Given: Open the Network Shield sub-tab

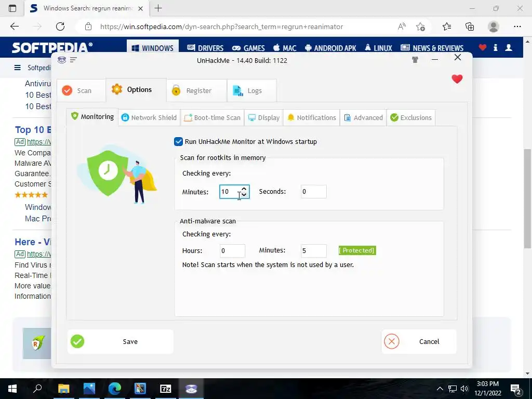Looking at the screenshot, I should (149, 118).
